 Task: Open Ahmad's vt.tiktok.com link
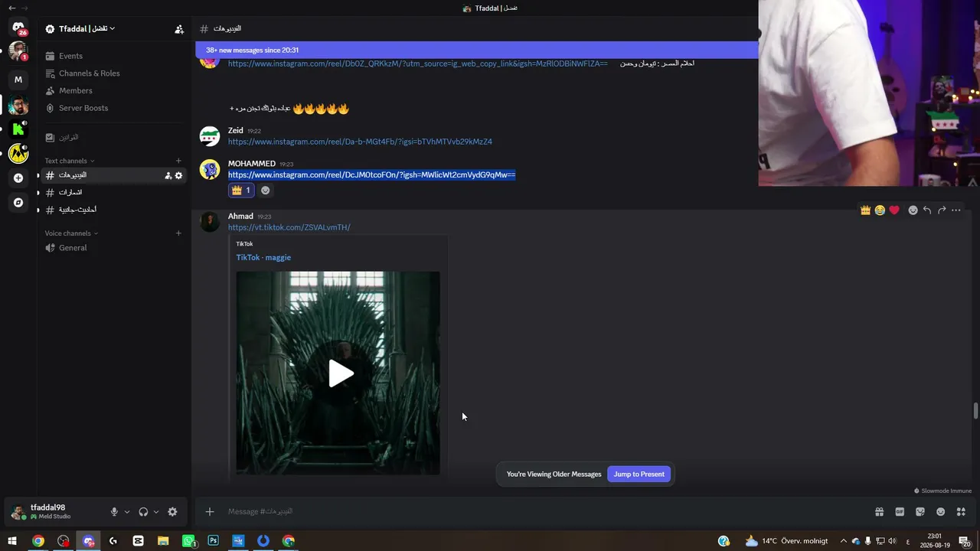(x=289, y=227)
